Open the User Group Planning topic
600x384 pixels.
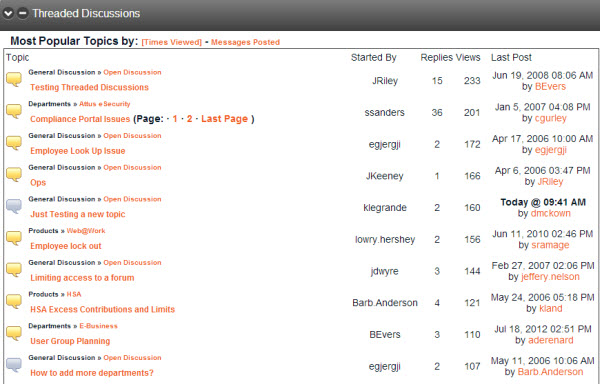(70, 342)
